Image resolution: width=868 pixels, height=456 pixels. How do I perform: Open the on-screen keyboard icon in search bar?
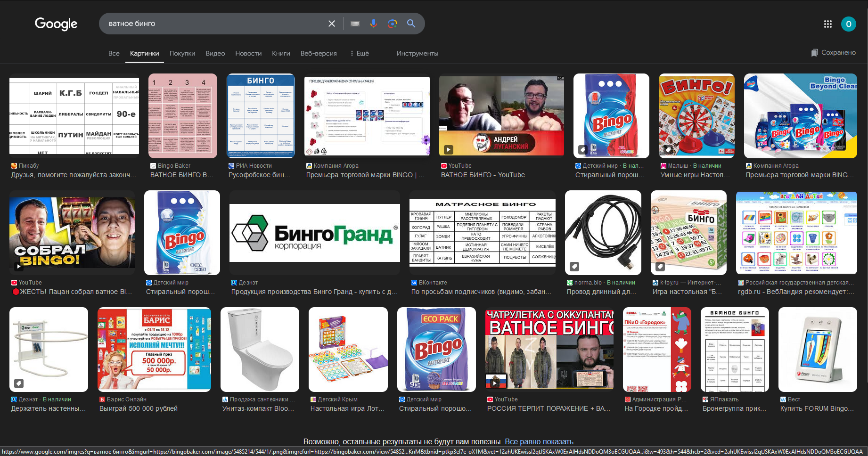click(x=355, y=24)
